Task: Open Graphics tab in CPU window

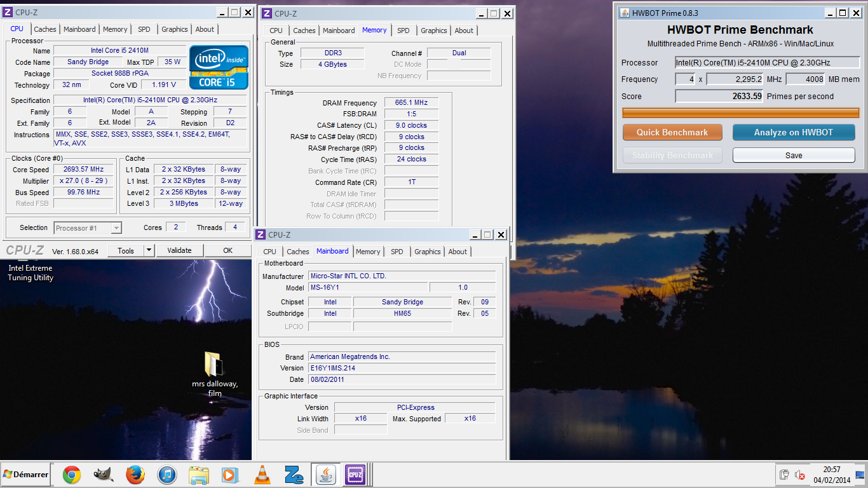Action: [x=175, y=29]
